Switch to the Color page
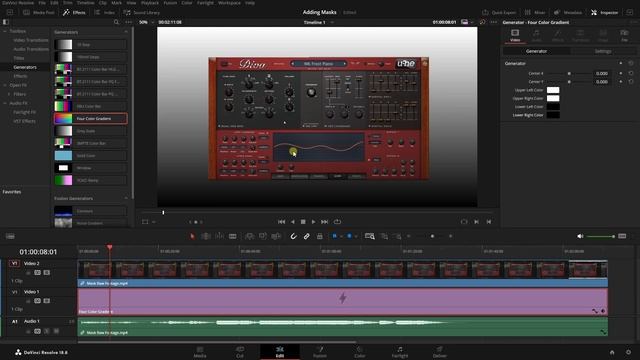Image resolution: width=640 pixels, height=360 pixels. point(360,352)
